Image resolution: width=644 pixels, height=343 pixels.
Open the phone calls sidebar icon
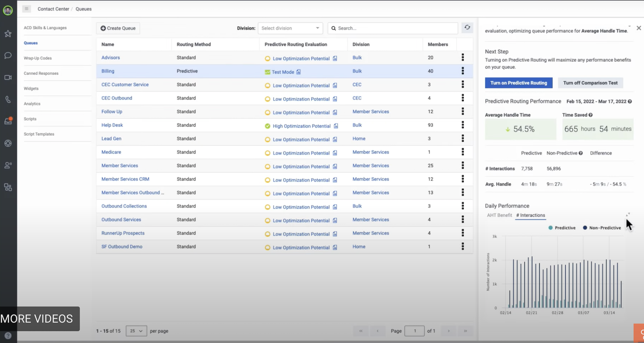point(8,99)
